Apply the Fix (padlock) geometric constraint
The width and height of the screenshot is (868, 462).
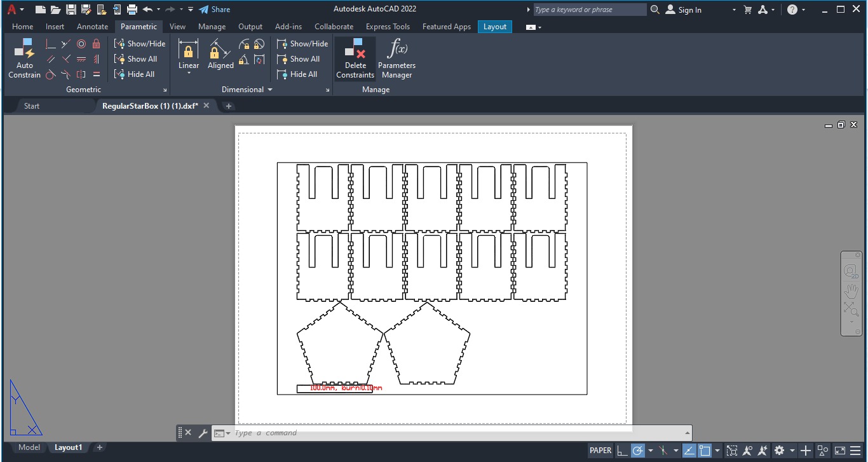point(97,44)
